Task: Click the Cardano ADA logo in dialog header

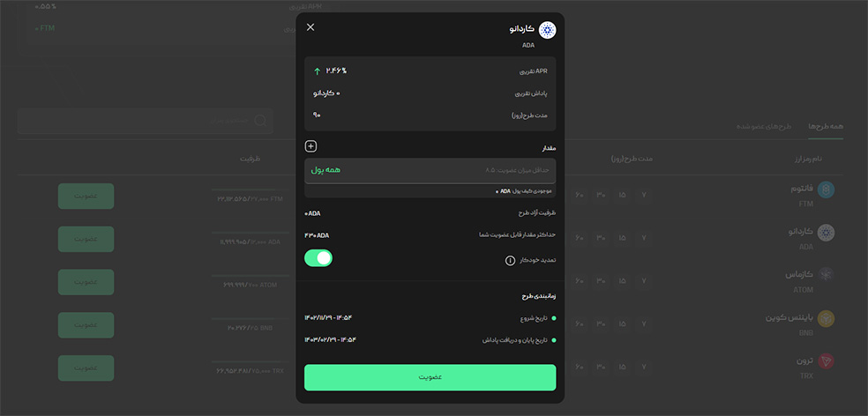Action: [548, 30]
